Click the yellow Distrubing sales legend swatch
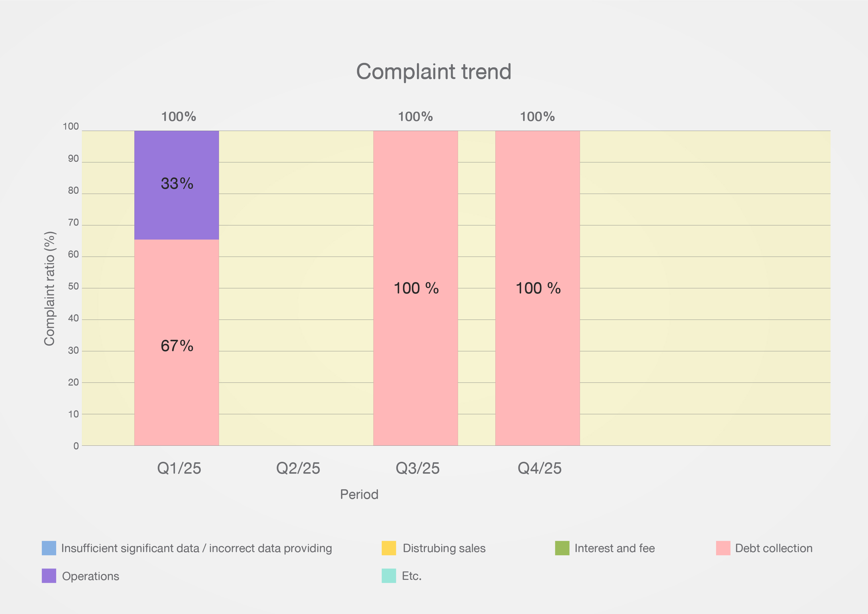The image size is (868, 614). [389, 548]
